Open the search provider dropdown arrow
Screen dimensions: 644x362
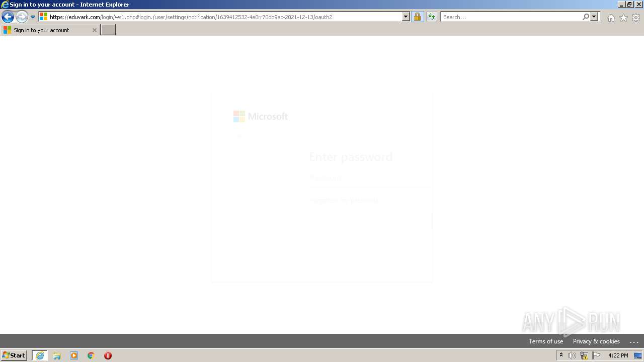point(594,17)
